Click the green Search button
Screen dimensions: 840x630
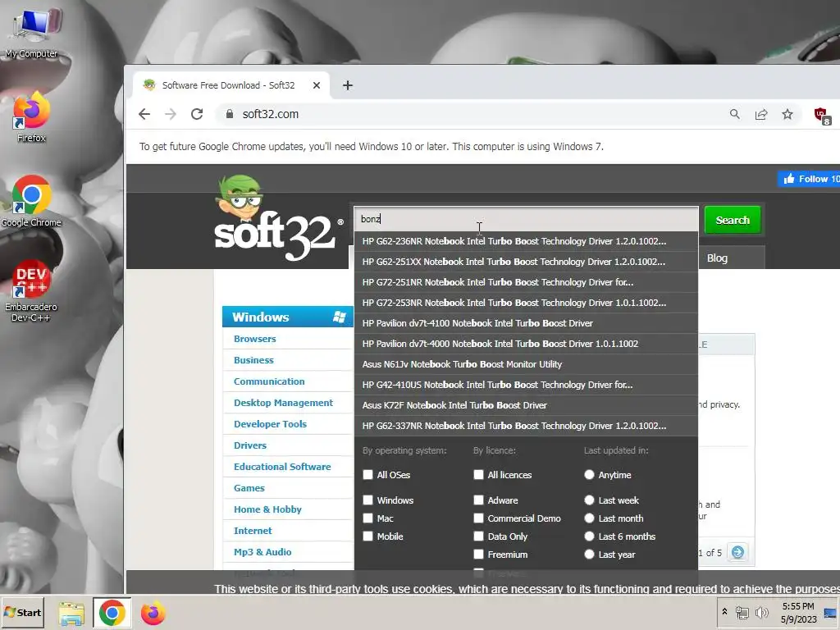[x=733, y=220]
